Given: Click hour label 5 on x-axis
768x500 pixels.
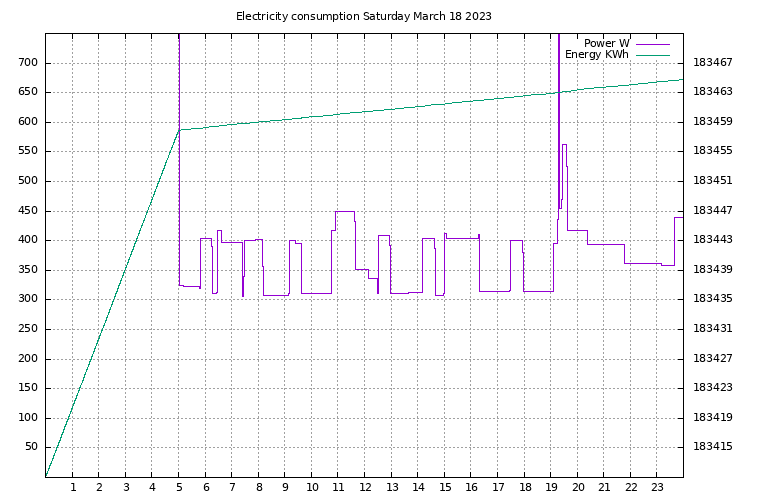Looking at the screenshot, I should click(179, 487).
